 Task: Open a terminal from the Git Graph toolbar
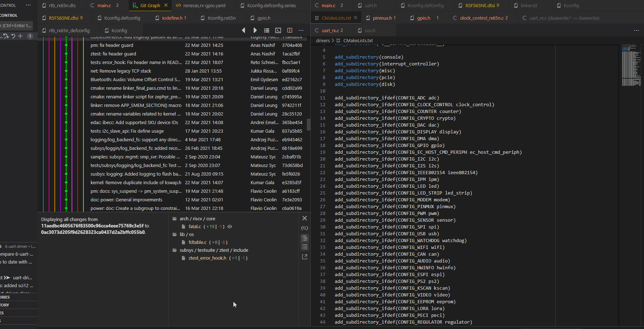[x=278, y=30]
